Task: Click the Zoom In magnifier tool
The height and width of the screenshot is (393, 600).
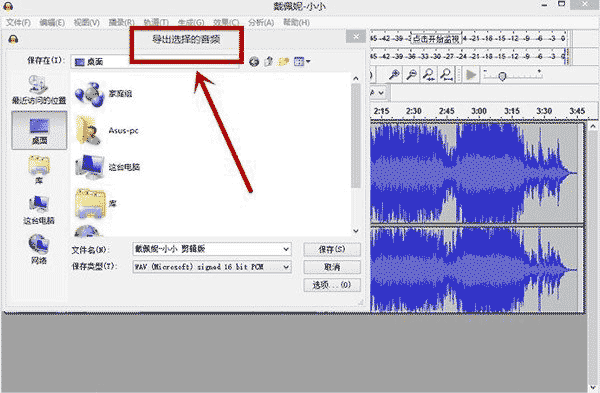Action: click(394, 75)
